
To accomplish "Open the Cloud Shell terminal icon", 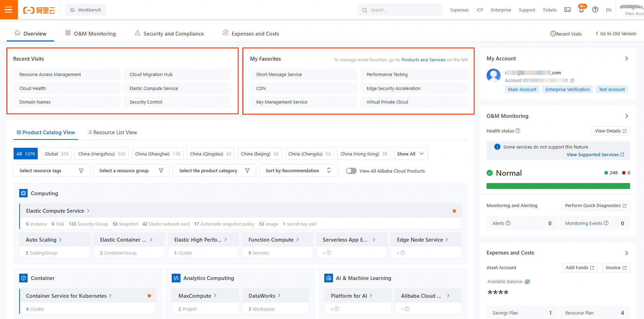I will [568, 10].
